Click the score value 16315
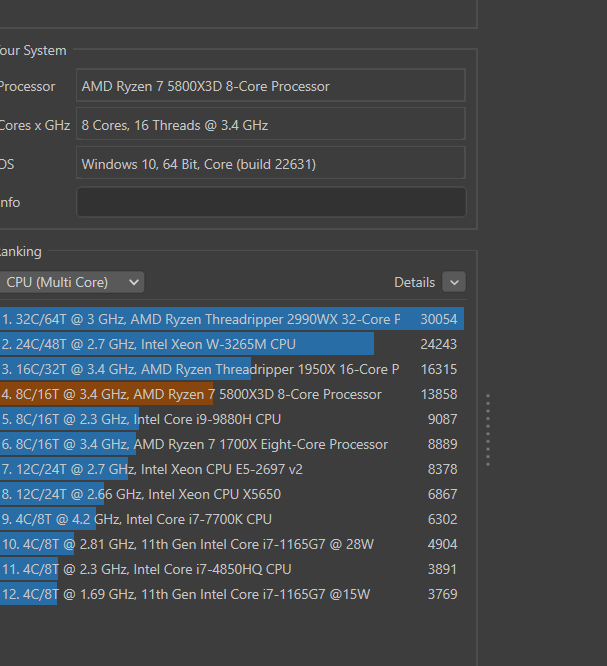This screenshot has height=666, width=607. pyautogui.click(x=439, y=370)
